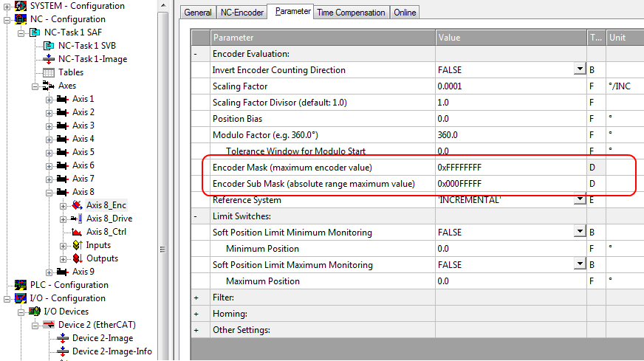
Task: Click the Inputs icon under Axis 8
Action: (x=78, y=245)
